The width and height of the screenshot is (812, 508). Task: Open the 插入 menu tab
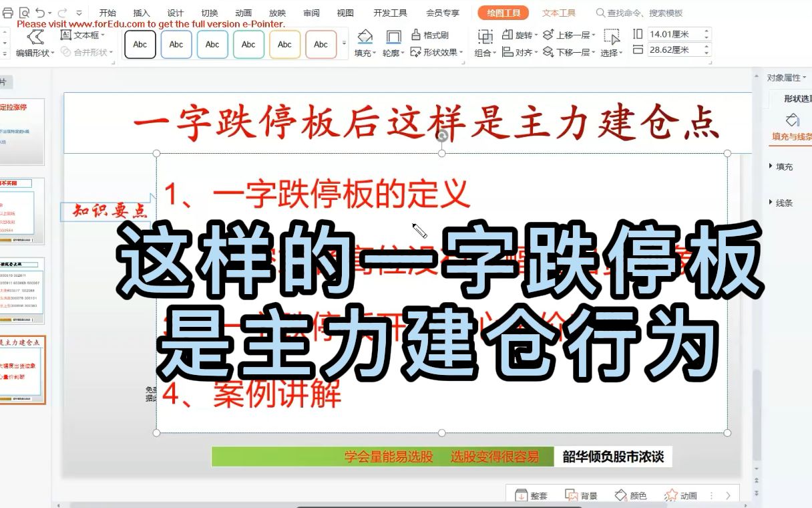click(142, 12)
